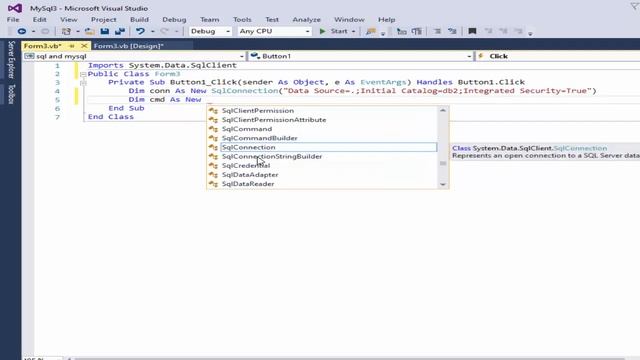Click the Uncomment selected lines icon
The image size is (640, 360).
(x=417, y=31)
